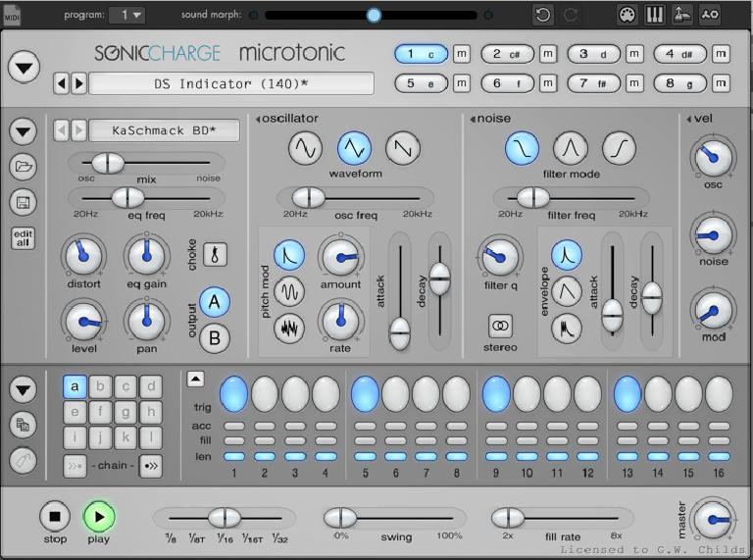Open the main preset menu arrow
Screen dimensions: 753x560
coord(24,68)
